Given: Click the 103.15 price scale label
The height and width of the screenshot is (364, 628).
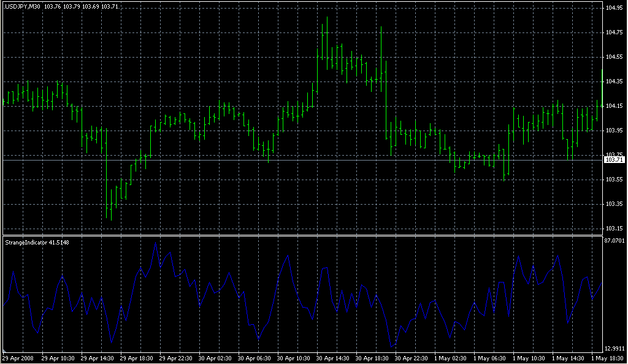Looking at the screenshot, I should point(614,229).
